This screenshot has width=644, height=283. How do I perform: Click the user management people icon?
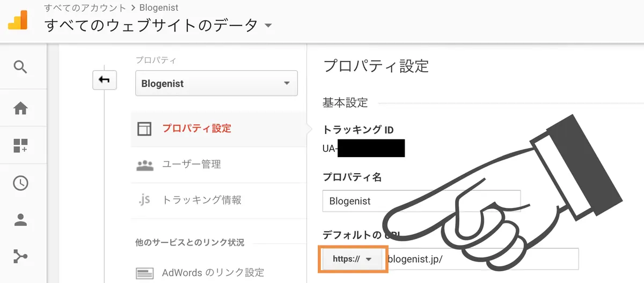click(x=145, y=165)
